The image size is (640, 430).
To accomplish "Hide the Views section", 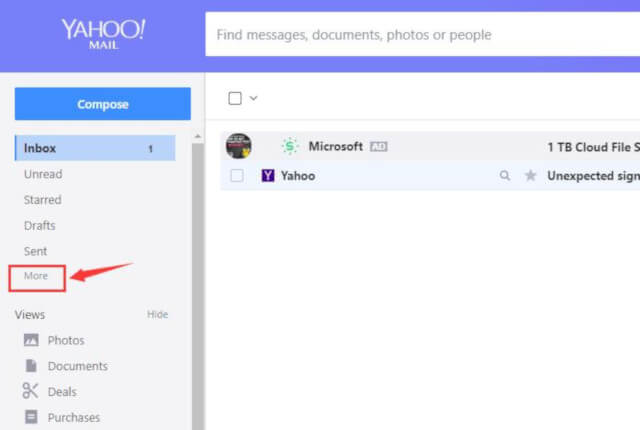I will click(x=158, y=315).
